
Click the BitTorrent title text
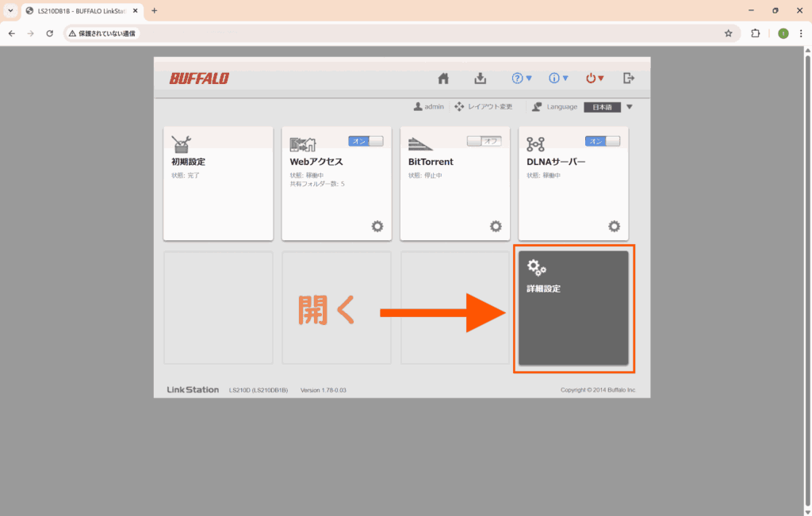pyautogui.click(x=431, y=162)
